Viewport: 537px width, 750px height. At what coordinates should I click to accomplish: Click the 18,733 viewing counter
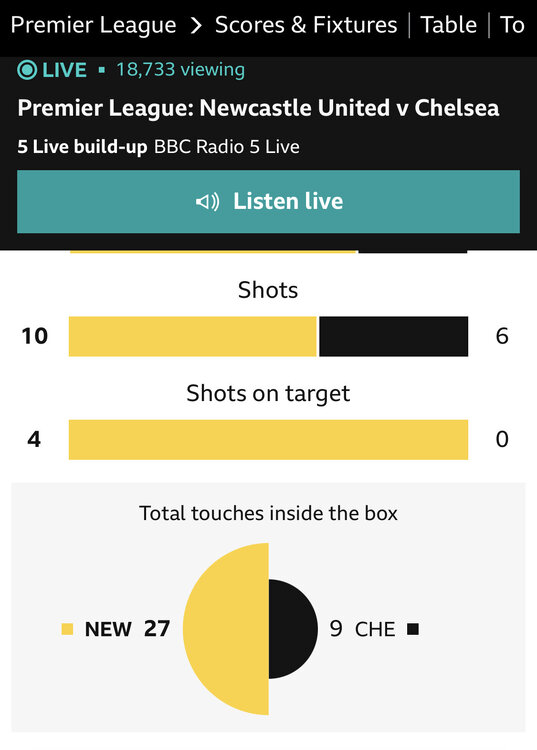pos(180,70)
